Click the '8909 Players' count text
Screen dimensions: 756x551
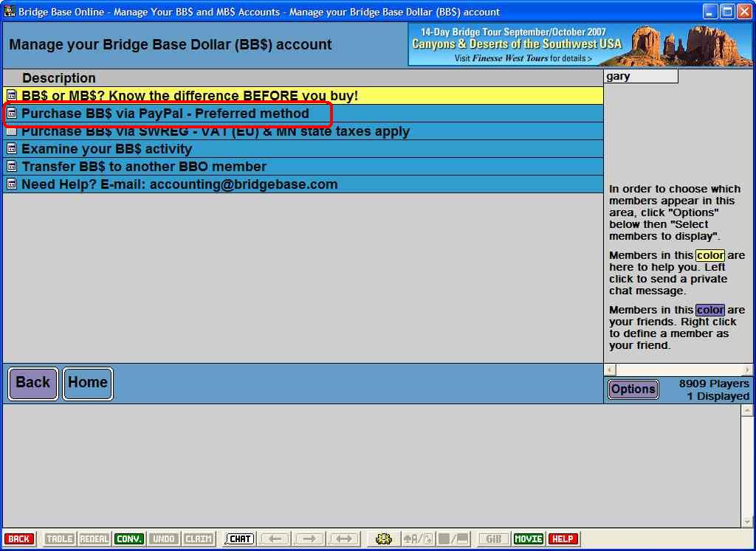coord(714,384)
